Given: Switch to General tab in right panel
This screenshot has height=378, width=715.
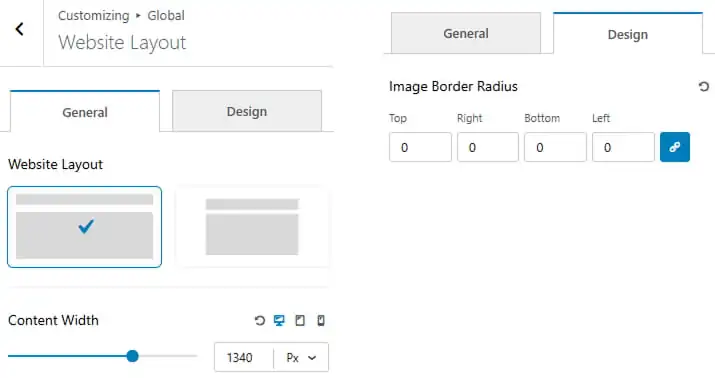Looking at the screenshot, I should point(466,33).
